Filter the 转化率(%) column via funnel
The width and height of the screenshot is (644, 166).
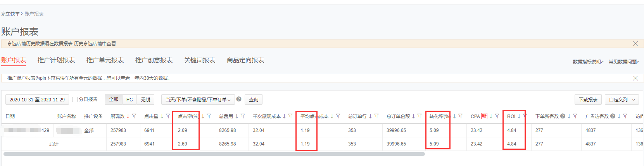click(461, 116)
